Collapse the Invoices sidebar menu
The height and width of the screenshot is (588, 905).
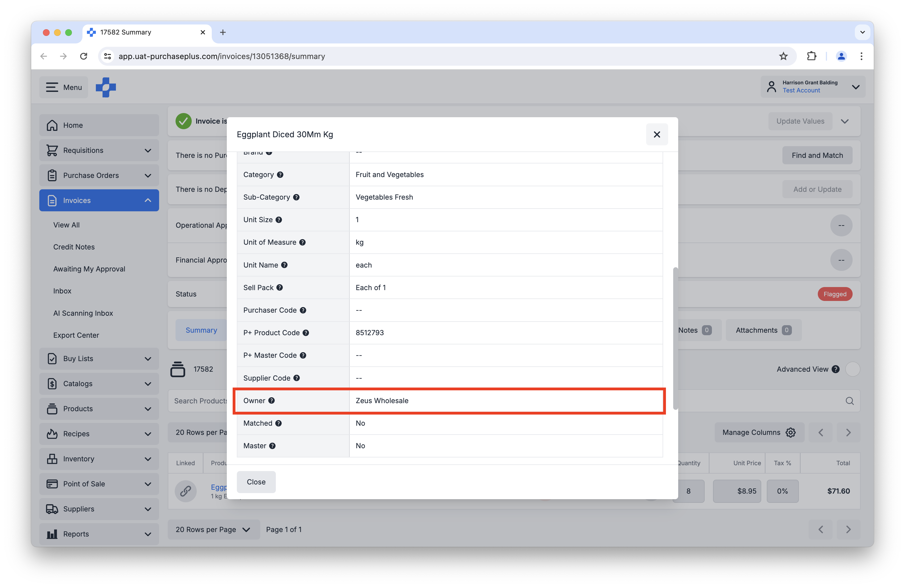click(99, 200)
